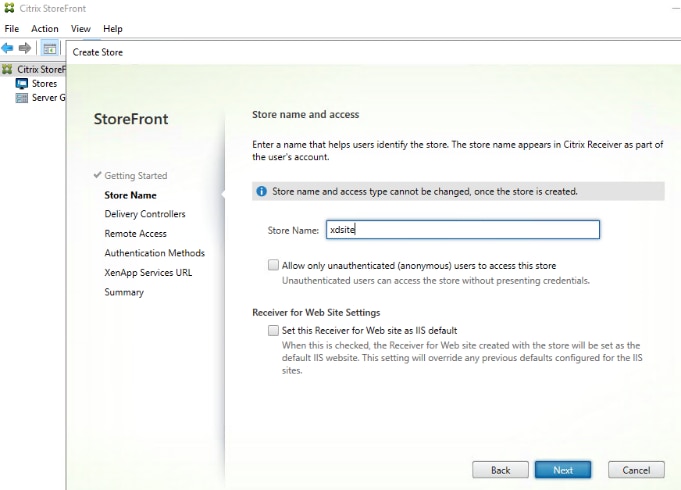Click the 'Store Name:' field label
This screenshot has height=490, width=681.
tap(293, 231)
